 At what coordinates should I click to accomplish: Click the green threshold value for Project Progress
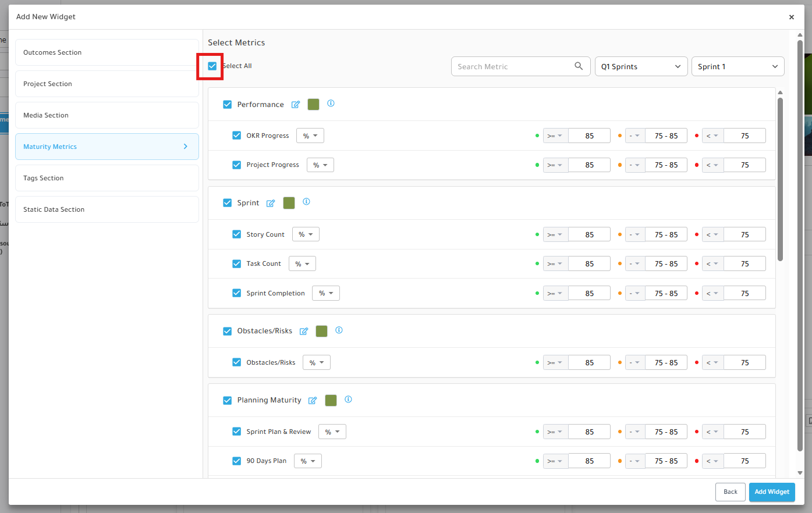[x=589, y=165]
